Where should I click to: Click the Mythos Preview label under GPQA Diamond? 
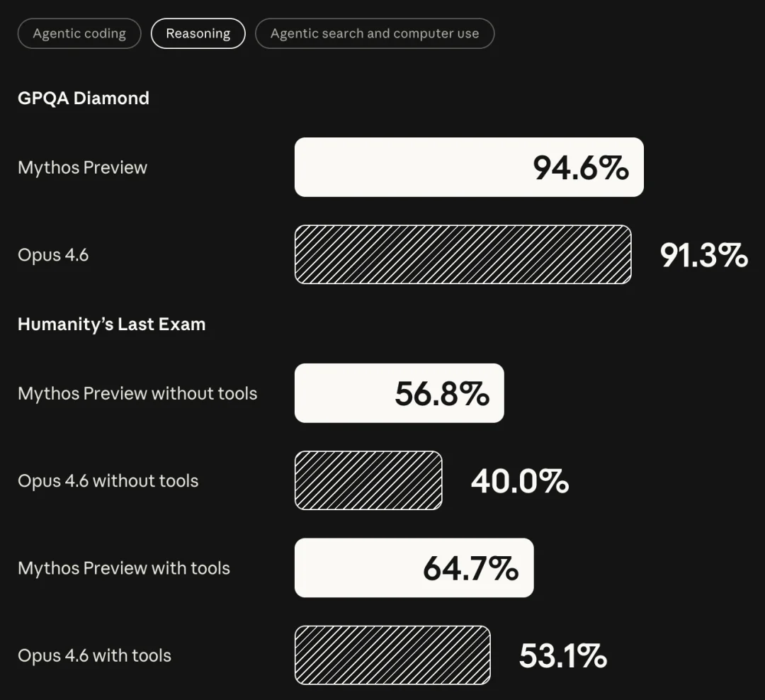point(82,167)
